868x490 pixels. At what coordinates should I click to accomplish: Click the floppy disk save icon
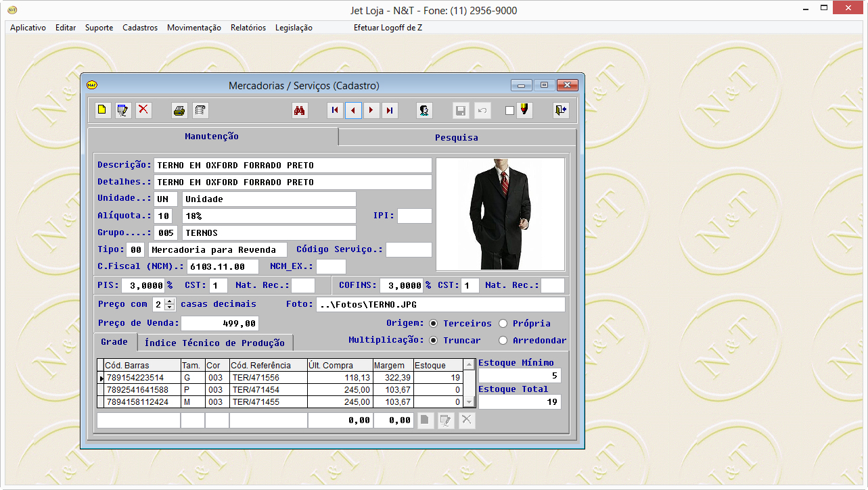click(460, 110)
